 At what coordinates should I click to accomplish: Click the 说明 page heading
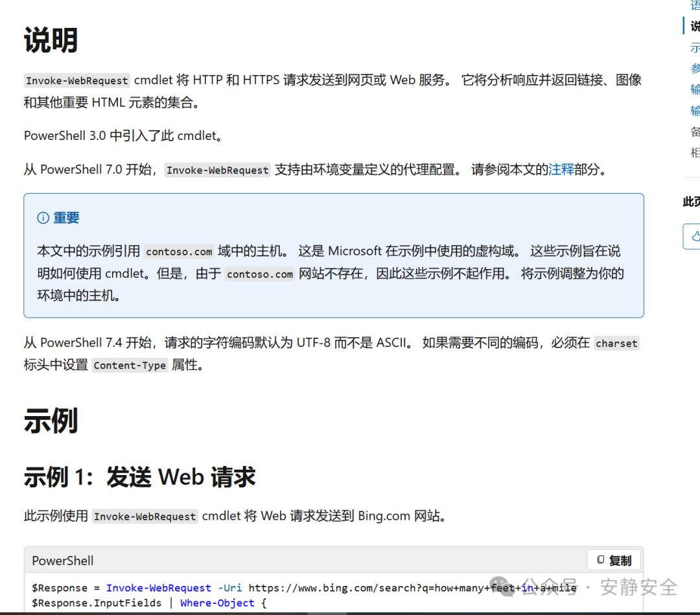(50, 40)
